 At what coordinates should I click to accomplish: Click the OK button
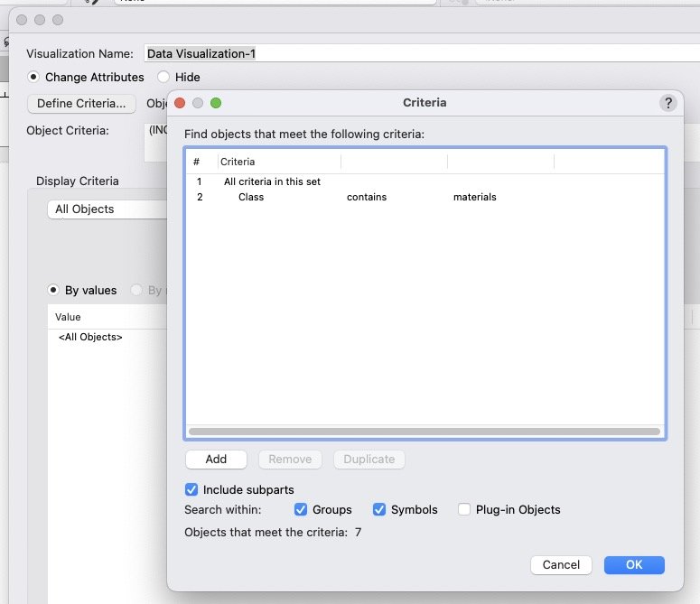pyautogui.click(x=634, y=564)
